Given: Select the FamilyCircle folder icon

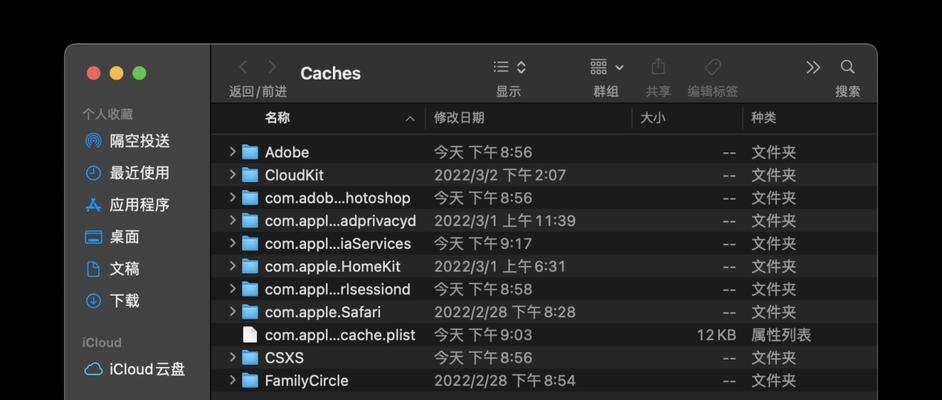Looking at the screenshot, I should (250, 380).
